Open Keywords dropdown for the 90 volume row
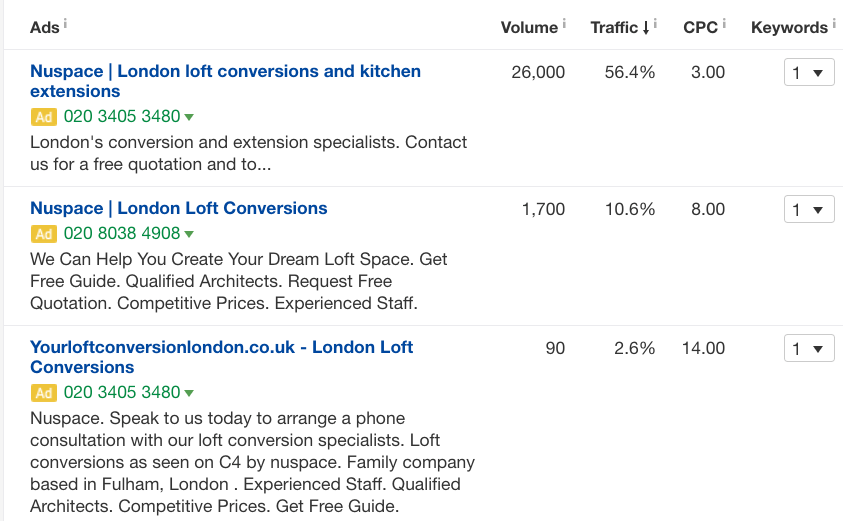843x521 pixels. 808,349
